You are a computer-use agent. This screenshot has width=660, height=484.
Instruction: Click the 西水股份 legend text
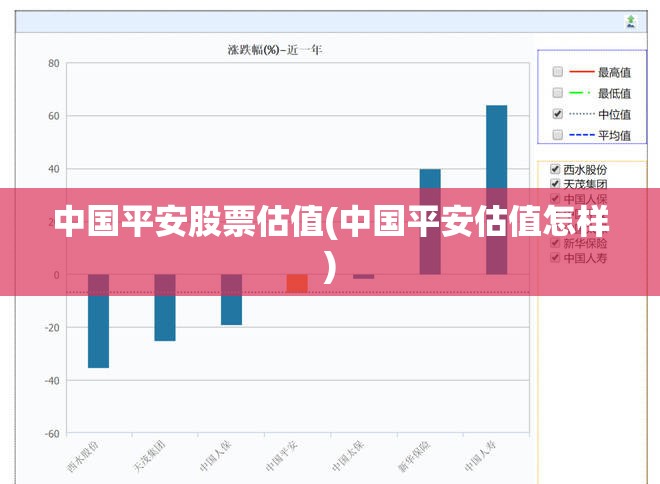pos(585,170)
